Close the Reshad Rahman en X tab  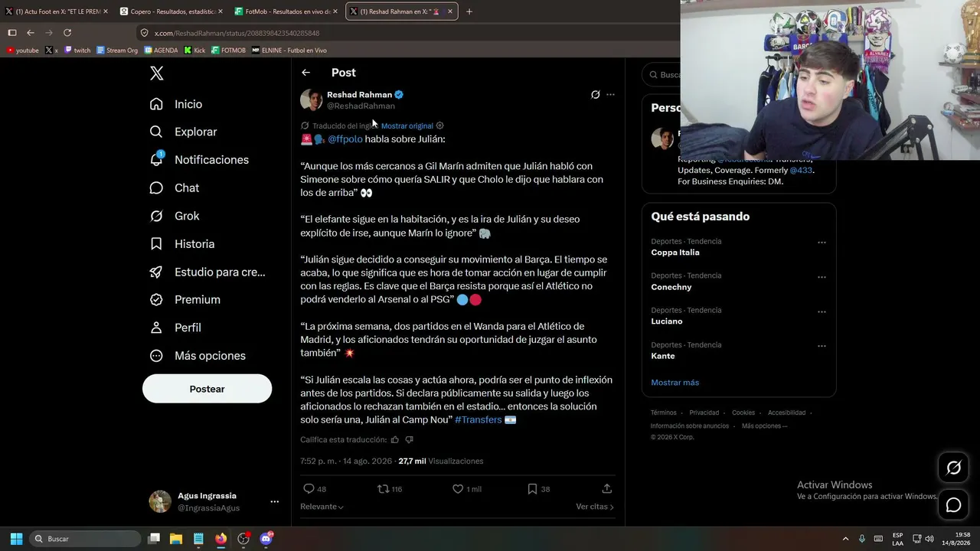[450, 11]
